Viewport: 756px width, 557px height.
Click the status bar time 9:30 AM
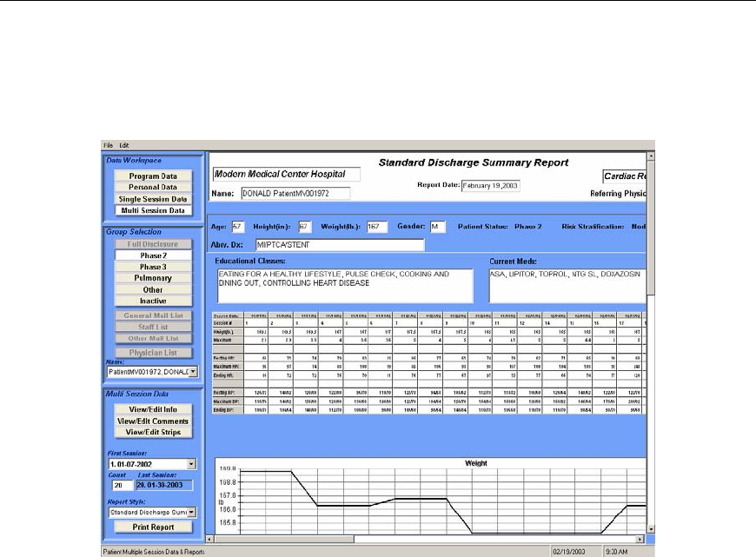[x=617, y=552]
